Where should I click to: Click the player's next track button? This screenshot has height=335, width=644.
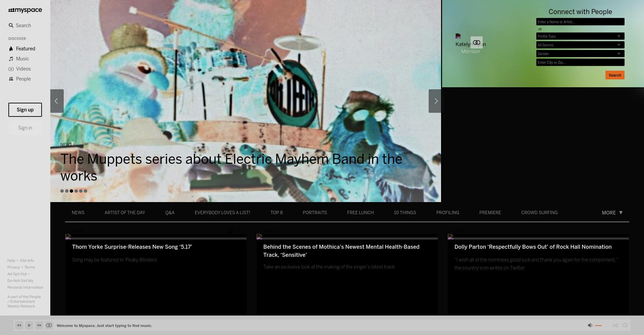pos(39,325)
